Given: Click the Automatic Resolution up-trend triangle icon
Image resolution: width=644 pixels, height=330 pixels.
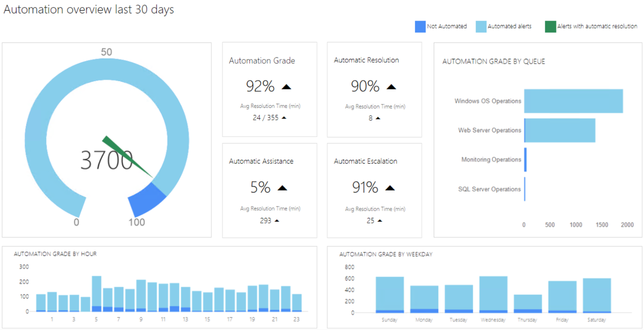Looking at the screenshot, I should (x=391, y=87).
